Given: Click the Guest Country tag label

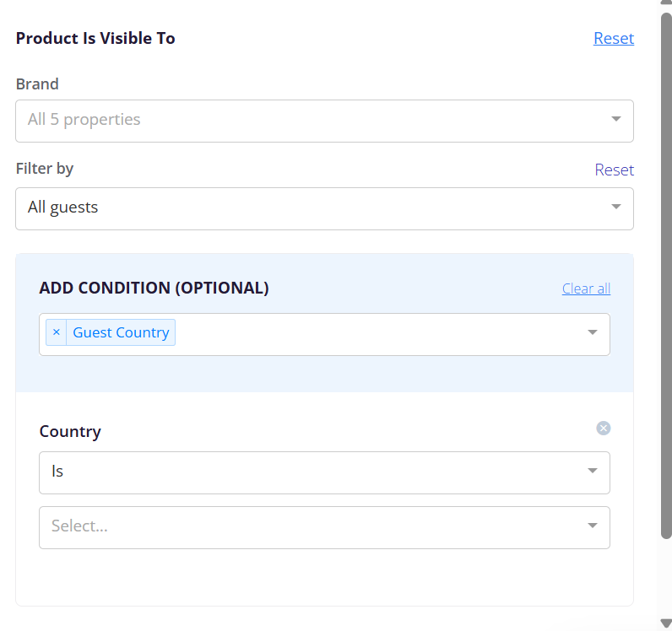Looking at the screenshot, I should 121,332.
